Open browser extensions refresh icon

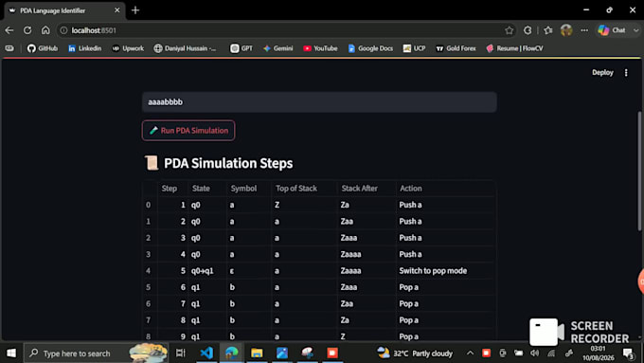[528, 30]
